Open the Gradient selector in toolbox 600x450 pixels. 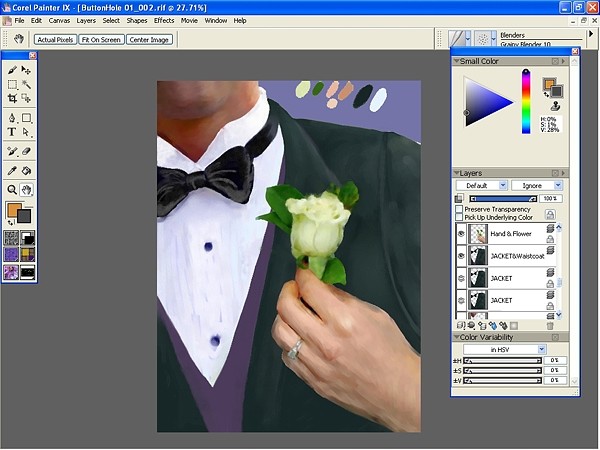[28, 238]
